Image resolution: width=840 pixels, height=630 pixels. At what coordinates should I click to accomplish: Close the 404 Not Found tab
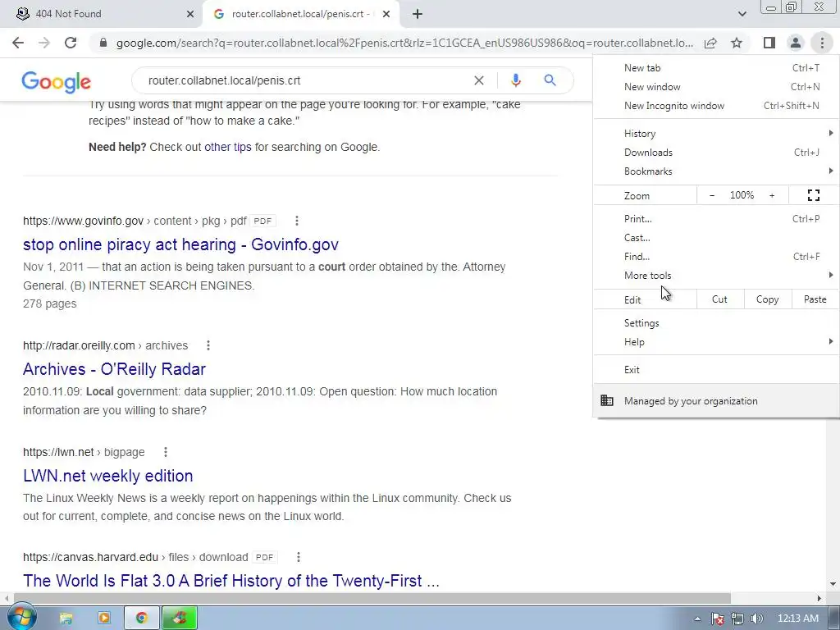190,14
